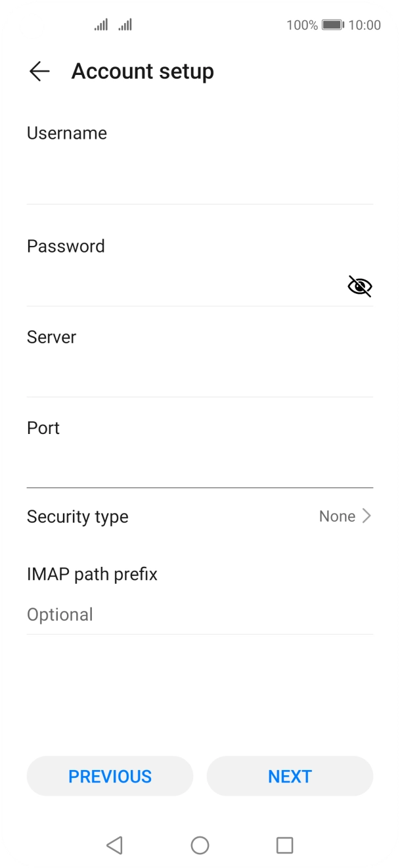400x868 pixels.
Task: Show password with the crossed-eye icon
Action: (x=359, y=286)
